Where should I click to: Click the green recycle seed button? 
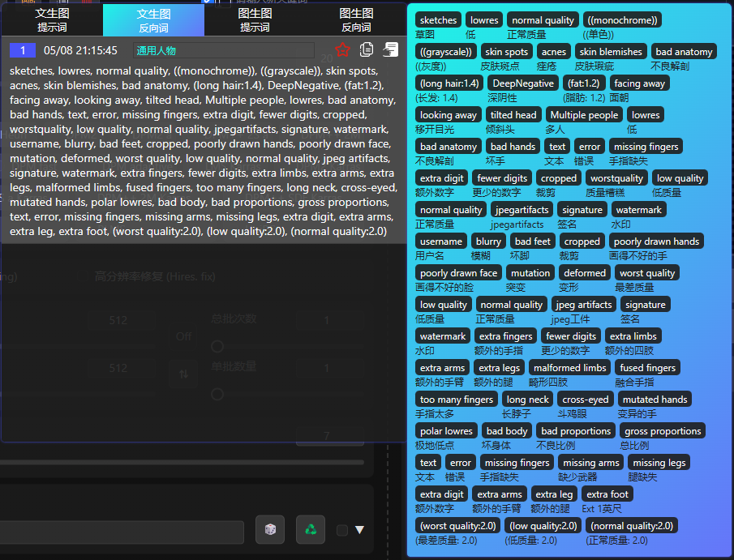pos(310,529)
